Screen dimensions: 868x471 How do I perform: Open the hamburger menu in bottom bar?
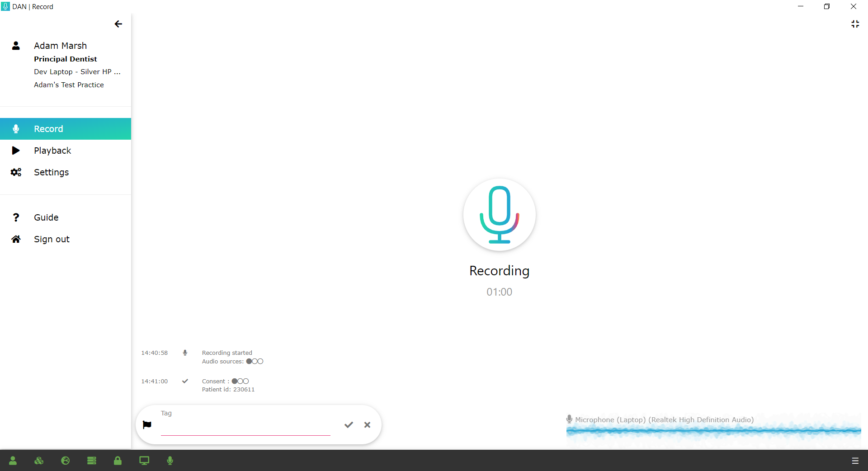tap(855, 461)
